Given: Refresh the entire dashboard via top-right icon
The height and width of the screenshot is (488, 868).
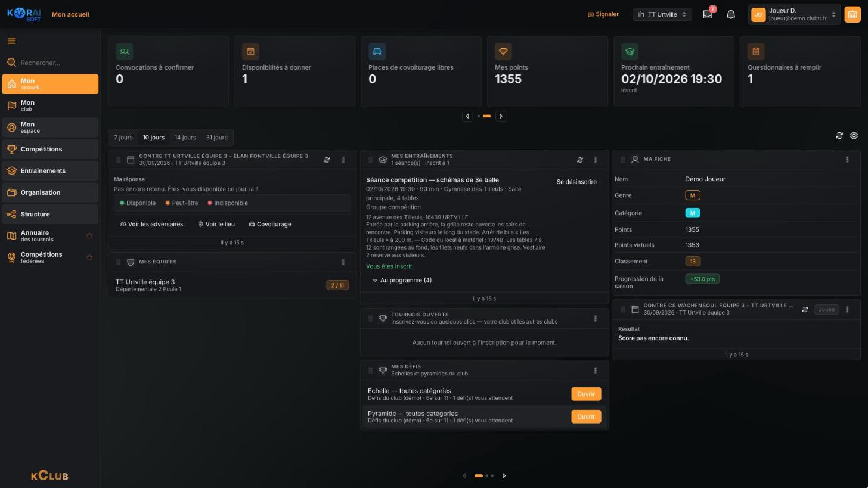Looking at the screenshot, I should click(x=839, y=136).
